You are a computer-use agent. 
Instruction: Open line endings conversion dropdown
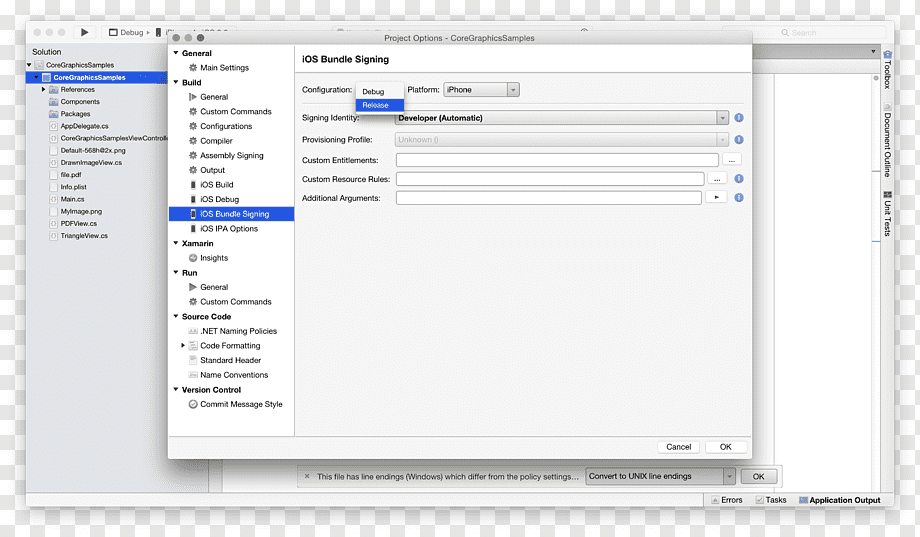pyautogui.click(x=660, y=476)
